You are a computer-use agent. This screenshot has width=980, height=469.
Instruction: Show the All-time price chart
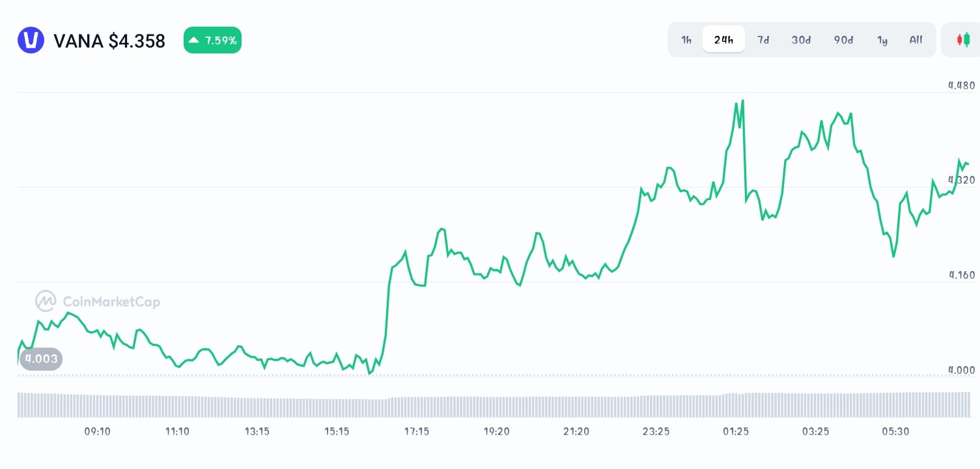[916, 40]
